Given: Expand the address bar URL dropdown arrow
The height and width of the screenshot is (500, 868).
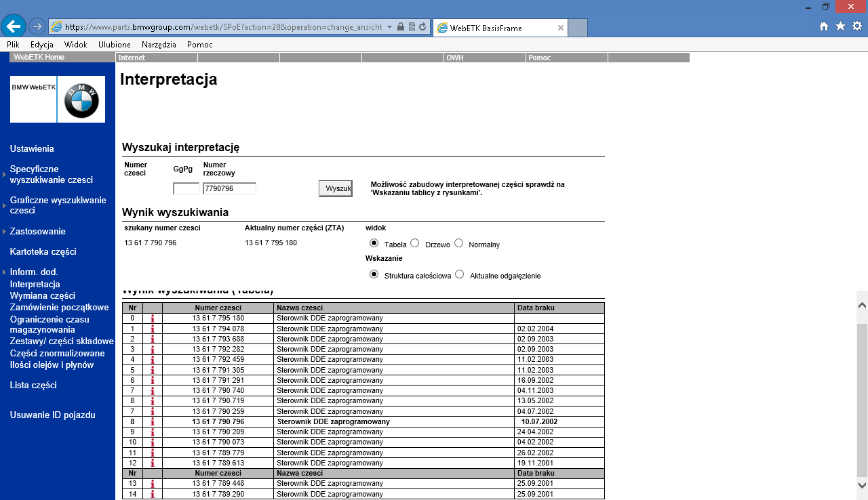Looking at the screenshot, I should pos(389,27).
